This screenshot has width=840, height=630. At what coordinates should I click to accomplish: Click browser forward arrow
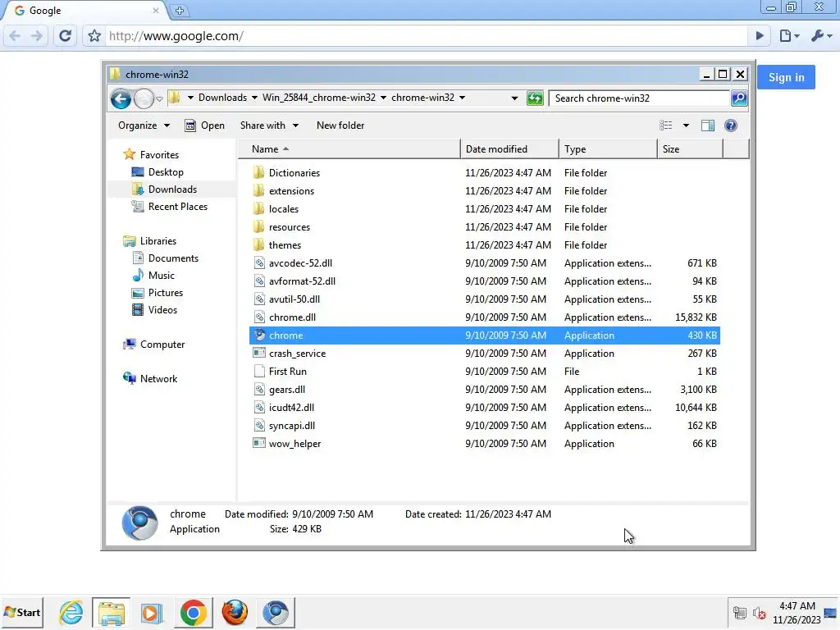(36, 36)
